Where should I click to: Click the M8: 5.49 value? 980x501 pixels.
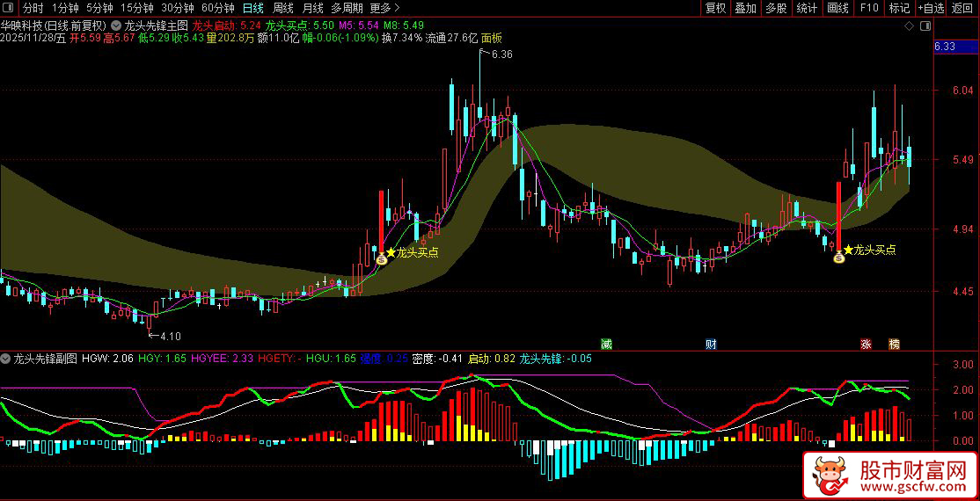[404, 26]
